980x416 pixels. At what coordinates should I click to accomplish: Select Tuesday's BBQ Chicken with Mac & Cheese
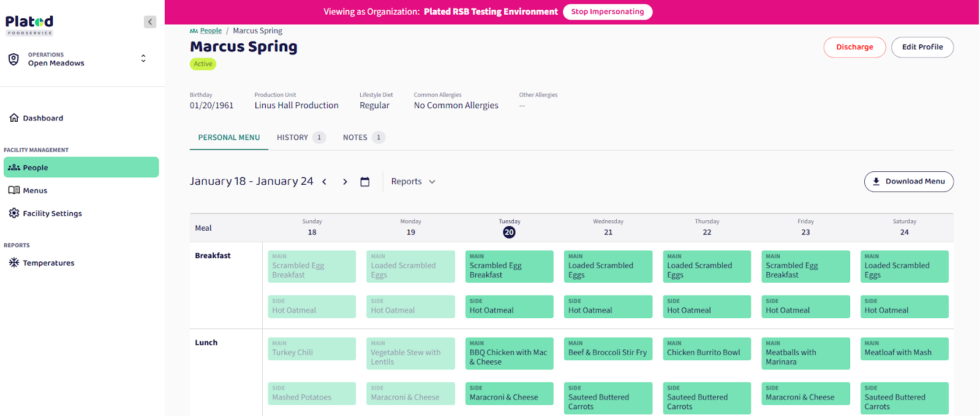[509, 354]
